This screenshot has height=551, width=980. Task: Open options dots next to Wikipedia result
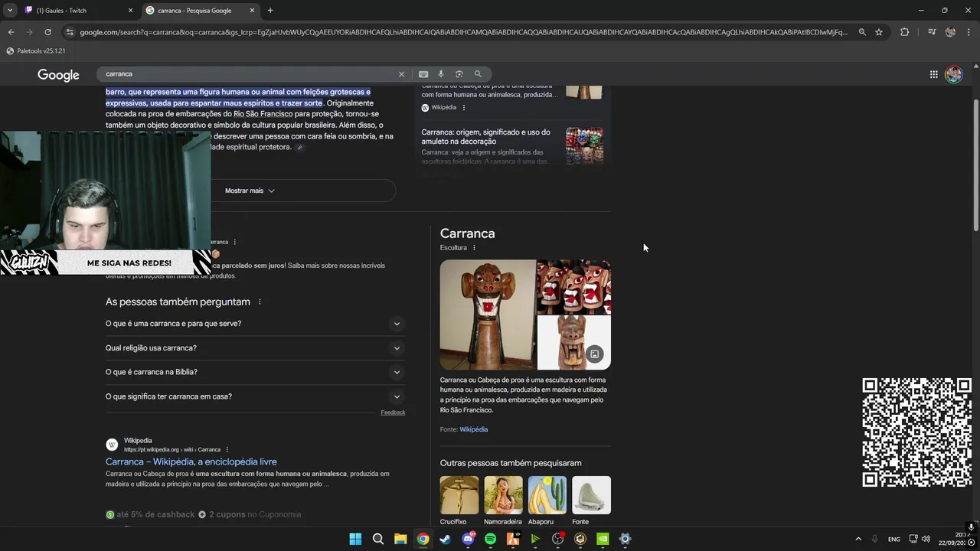[227, 450]
